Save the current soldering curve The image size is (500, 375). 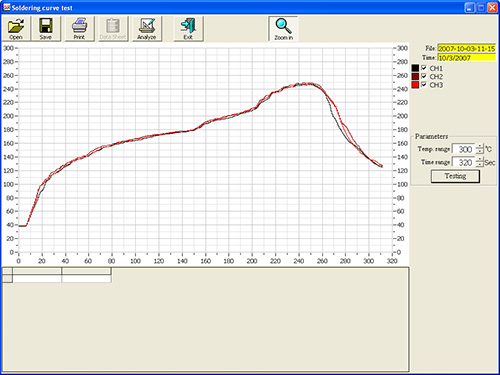46,29
